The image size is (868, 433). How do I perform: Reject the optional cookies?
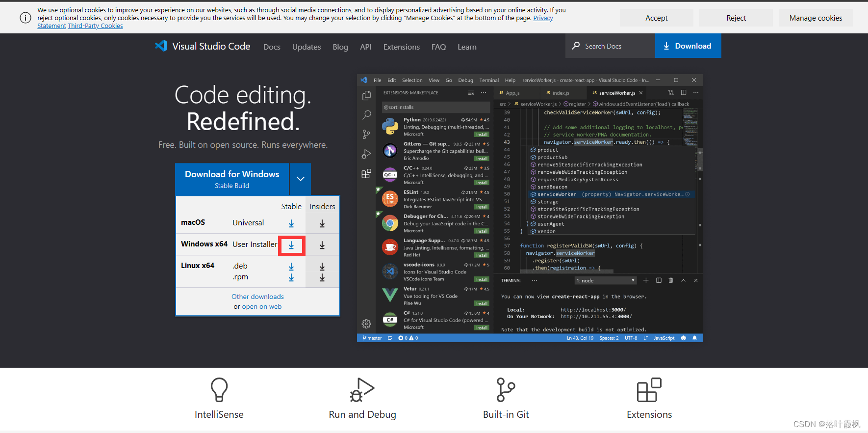pos(736,18)
